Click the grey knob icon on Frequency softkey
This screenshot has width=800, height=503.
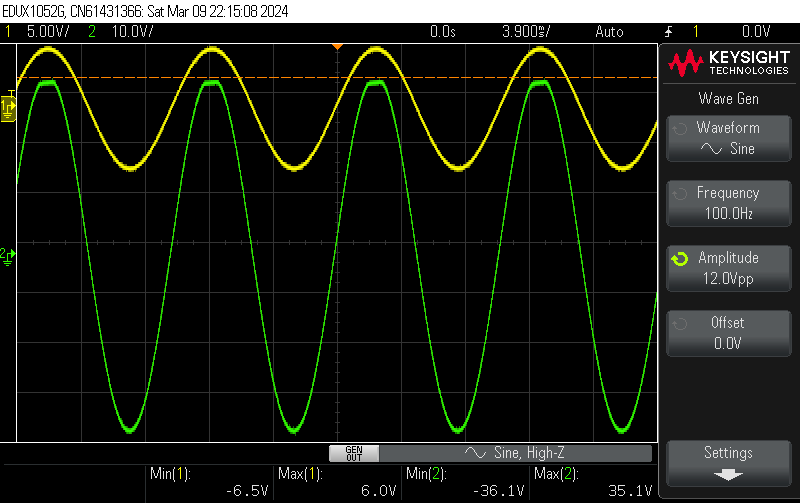pyautogui.click(x=680, y=194)
